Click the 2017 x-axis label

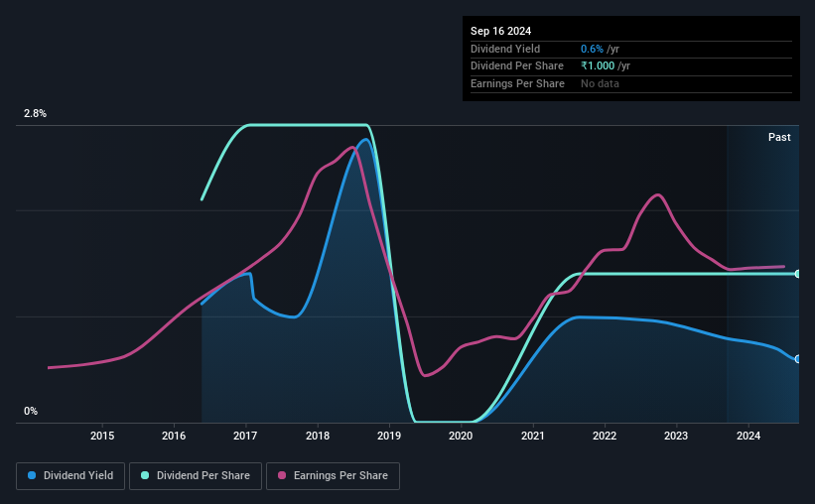pyautogui.click(x=245, y=436)
